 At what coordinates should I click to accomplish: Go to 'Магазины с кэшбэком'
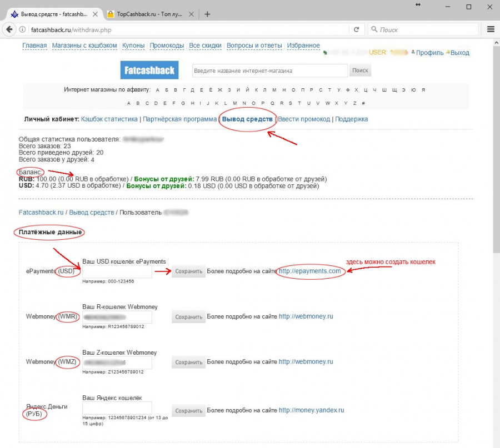[x=84, y=46]
